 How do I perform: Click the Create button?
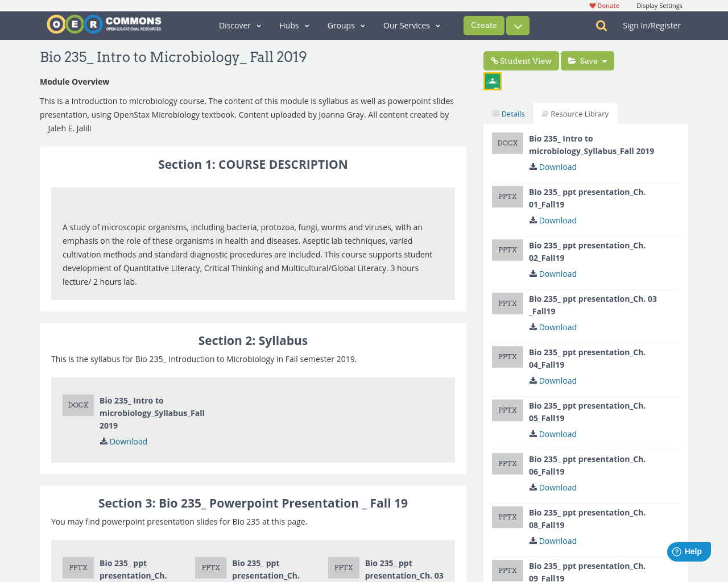tap(483, 25)
